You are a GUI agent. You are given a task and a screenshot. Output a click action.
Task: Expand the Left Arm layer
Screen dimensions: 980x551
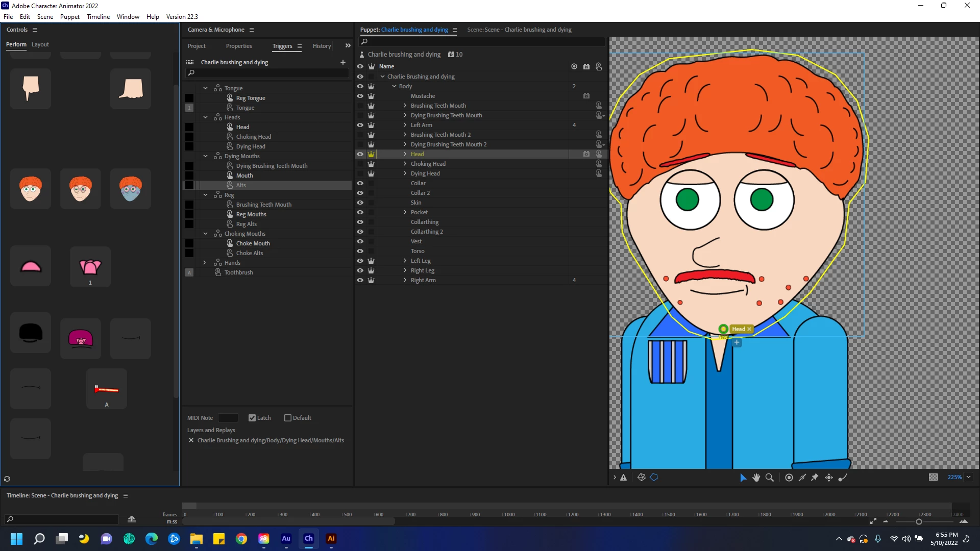point(405,125)
